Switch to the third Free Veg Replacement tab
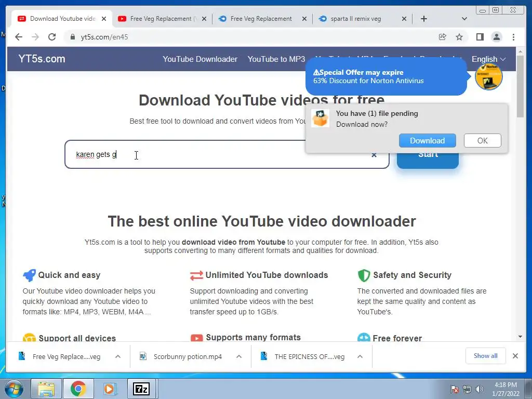The width and height of the screenshot is (532, 399). tap(261, 19)
